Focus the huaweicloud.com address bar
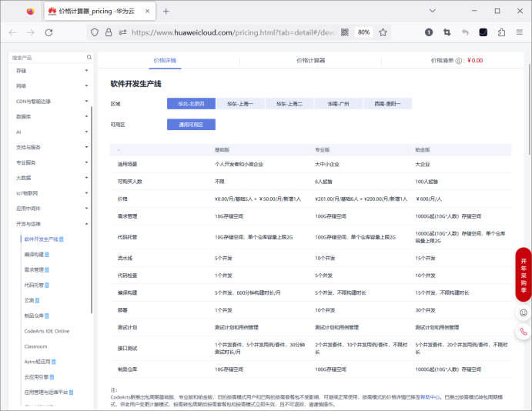The height and width of the screenshot is (411, 532). click(233, 32)
